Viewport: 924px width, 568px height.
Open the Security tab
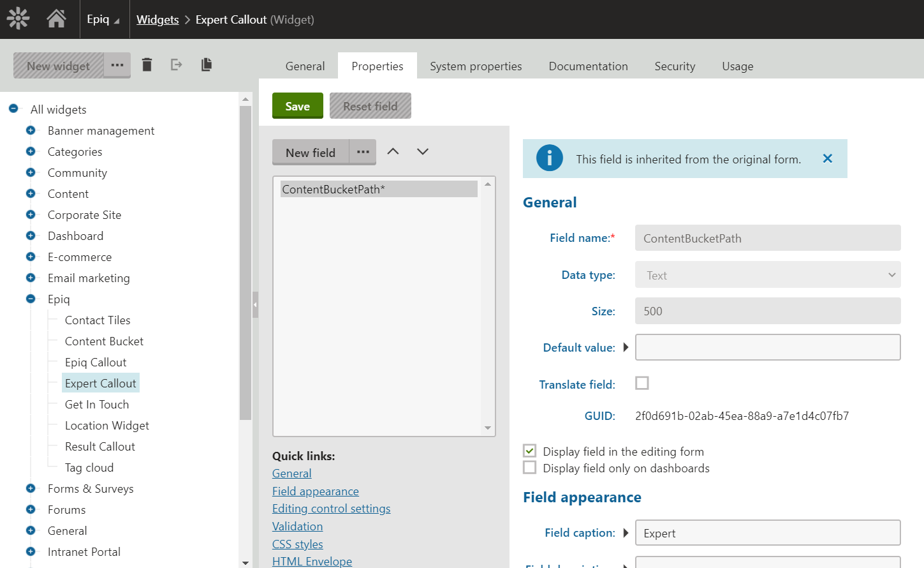674,66
